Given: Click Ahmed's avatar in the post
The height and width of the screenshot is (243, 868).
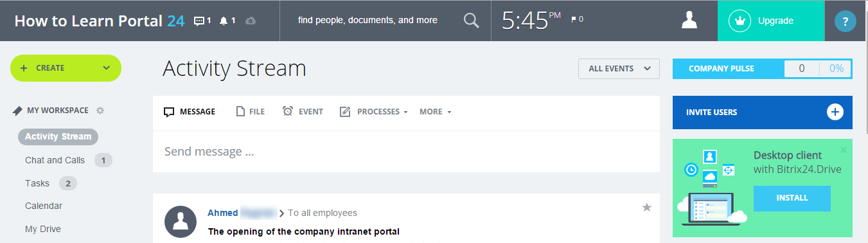Looking at the screenshot, I should [181, 222].
